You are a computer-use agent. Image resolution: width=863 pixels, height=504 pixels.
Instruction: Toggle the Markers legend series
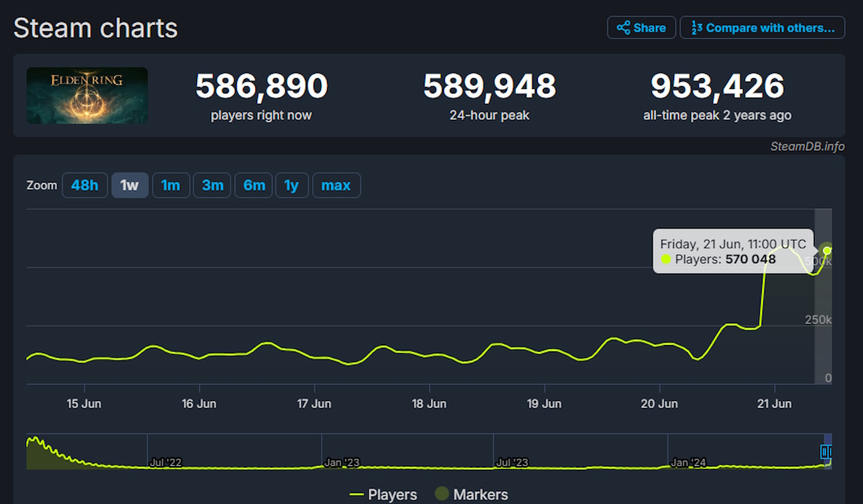click(471, 495)
